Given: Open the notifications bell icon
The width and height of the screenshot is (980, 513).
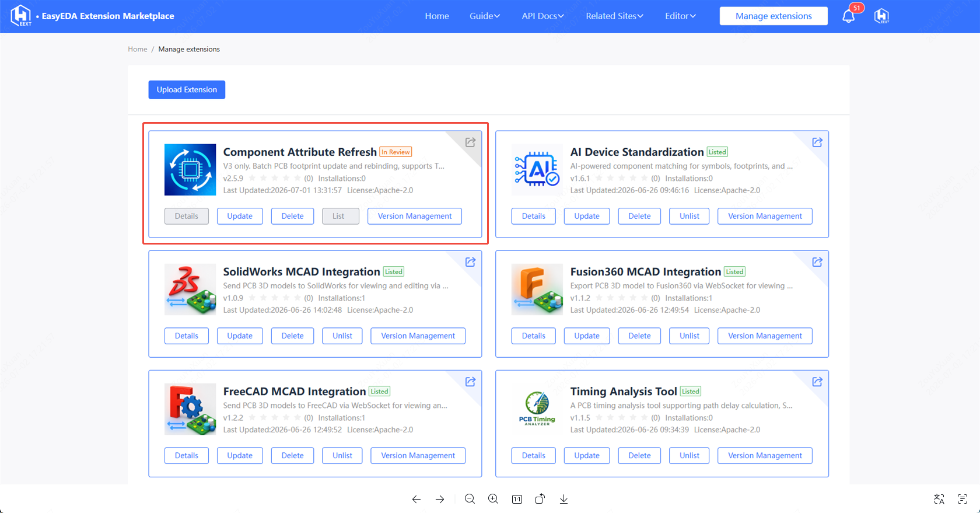Looking at the screenshot, I should pyautogui.click(x=849, y=16).
